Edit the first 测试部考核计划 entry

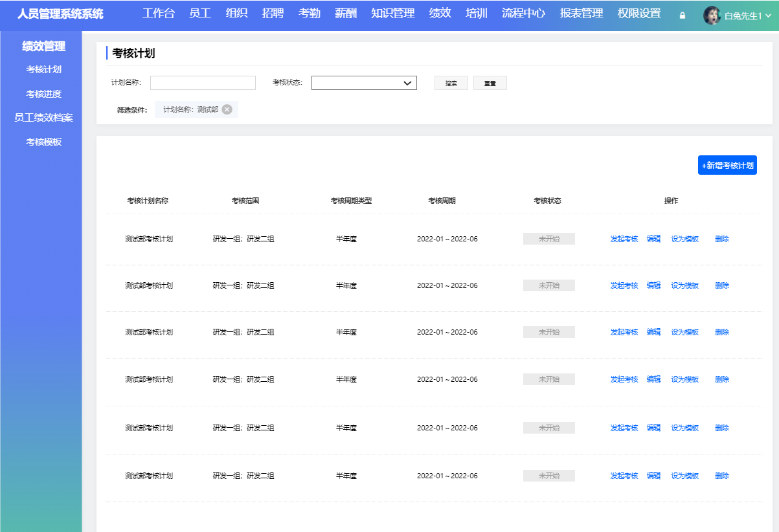coord(653,238)
